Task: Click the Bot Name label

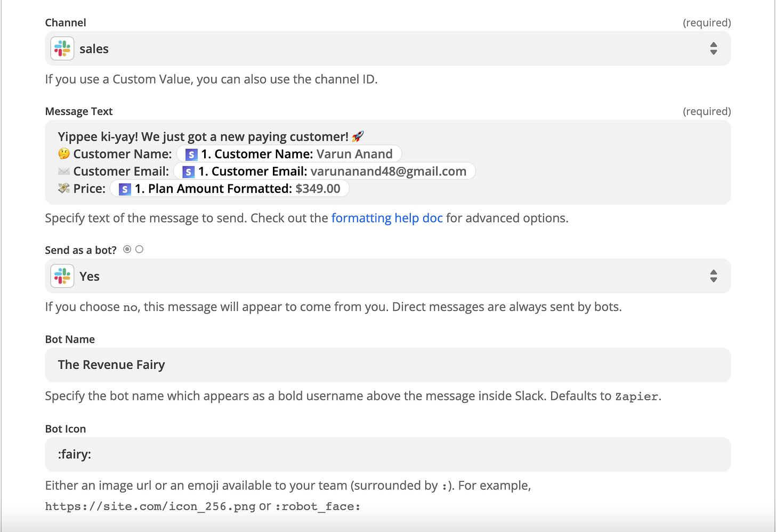Action: 70,340
